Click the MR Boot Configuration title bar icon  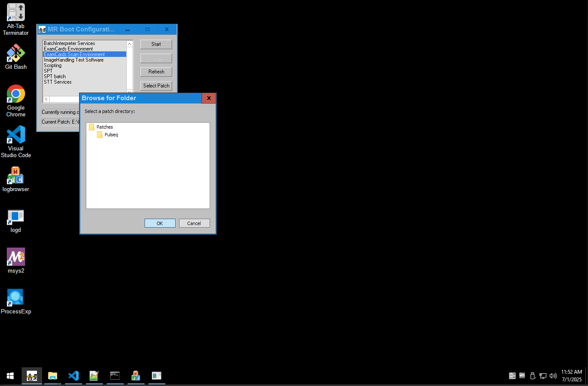[x=42, y=29]
